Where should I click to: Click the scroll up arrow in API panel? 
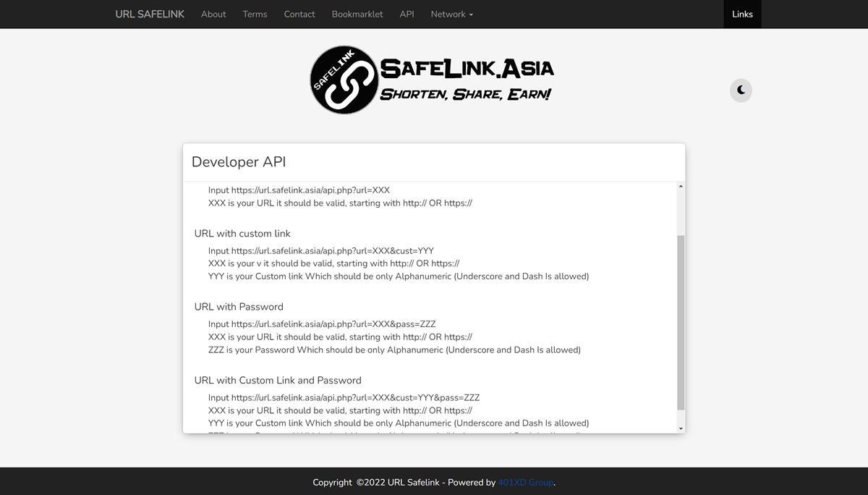coord(681,187)
